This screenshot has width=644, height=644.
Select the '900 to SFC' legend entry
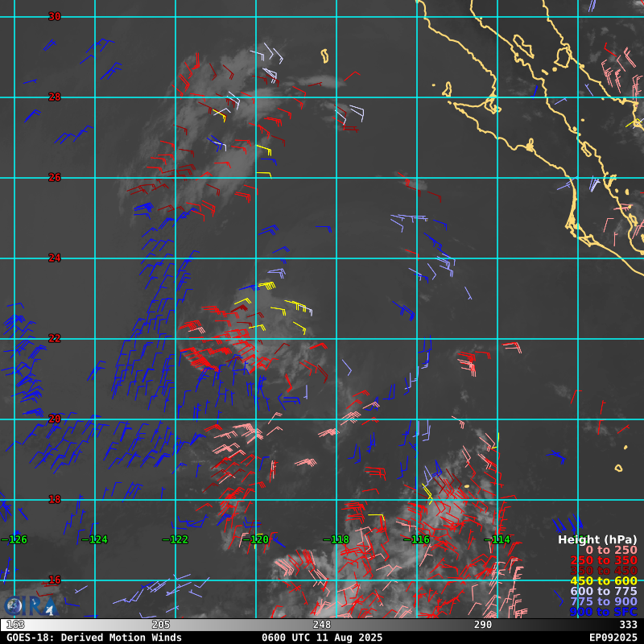[604, 612]
